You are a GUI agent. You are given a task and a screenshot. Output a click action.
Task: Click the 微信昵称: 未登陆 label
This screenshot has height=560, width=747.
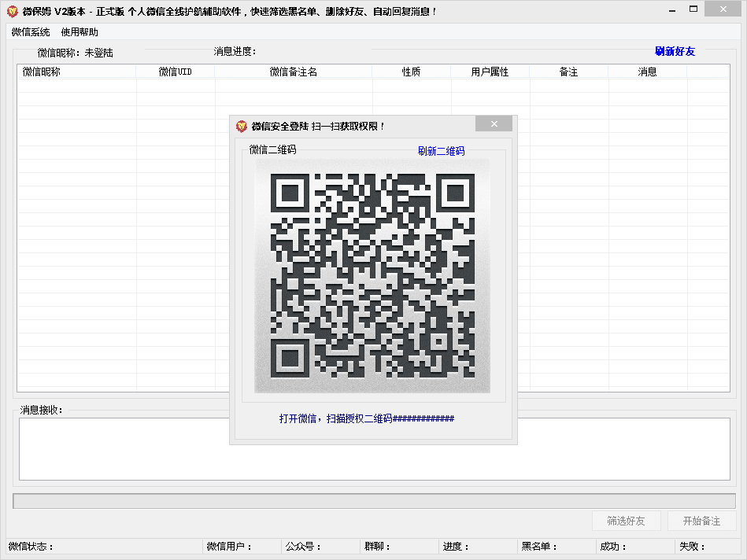click(x=76, y=53)
